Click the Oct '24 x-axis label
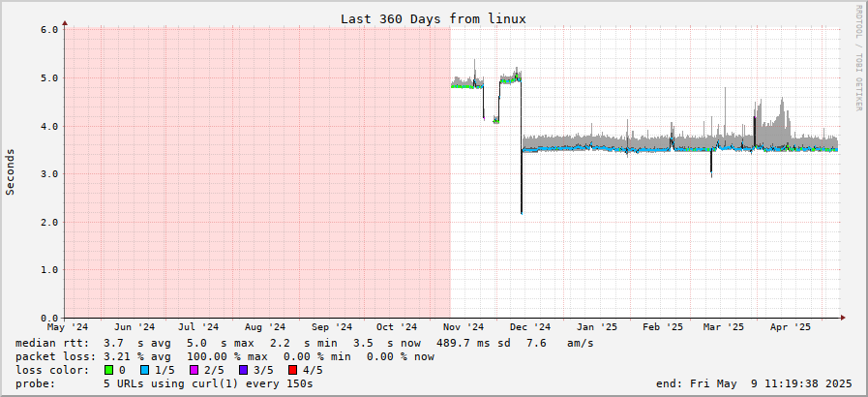Screen dimensions: 868x397 [397, 327]
